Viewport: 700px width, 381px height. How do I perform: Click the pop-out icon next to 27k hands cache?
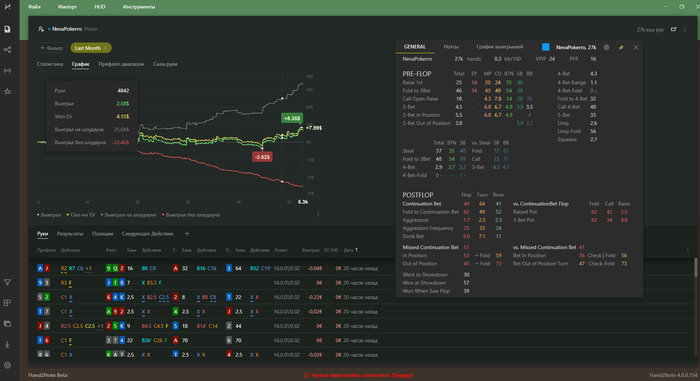tap(673, 29)
